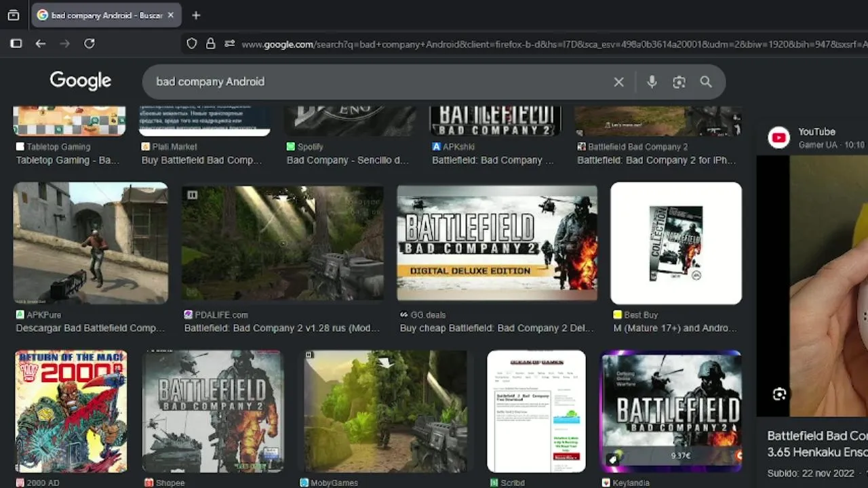This screenshot has height=488, width=868.
Task: Open Keylandia Battlefield 9.37€ thumbnail
Action: (x=671, y=411)
